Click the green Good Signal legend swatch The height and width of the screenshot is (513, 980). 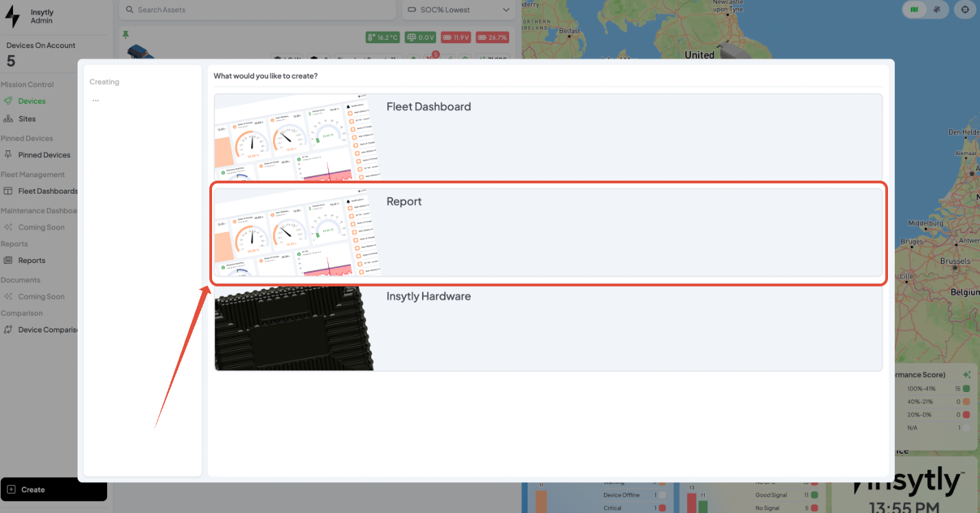pyautogui.click(x=814, y=495)
